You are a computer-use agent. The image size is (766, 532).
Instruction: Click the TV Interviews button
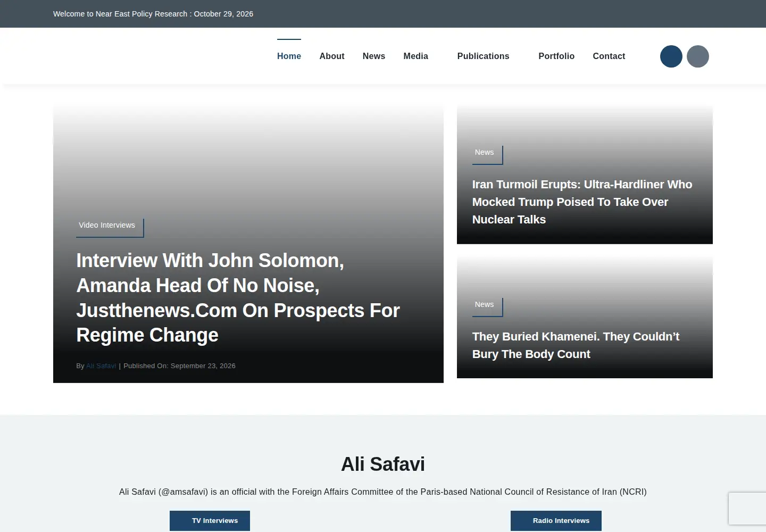210,521
